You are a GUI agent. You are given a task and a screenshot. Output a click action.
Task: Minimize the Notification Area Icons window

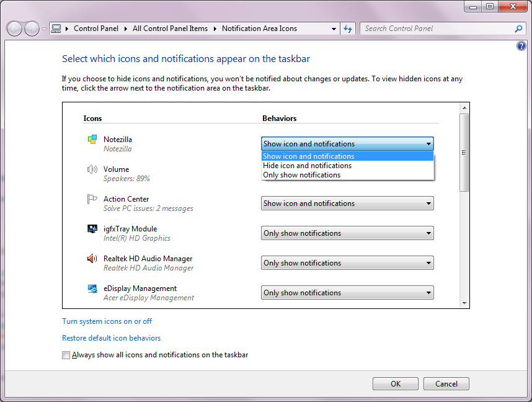coord(473,6)
